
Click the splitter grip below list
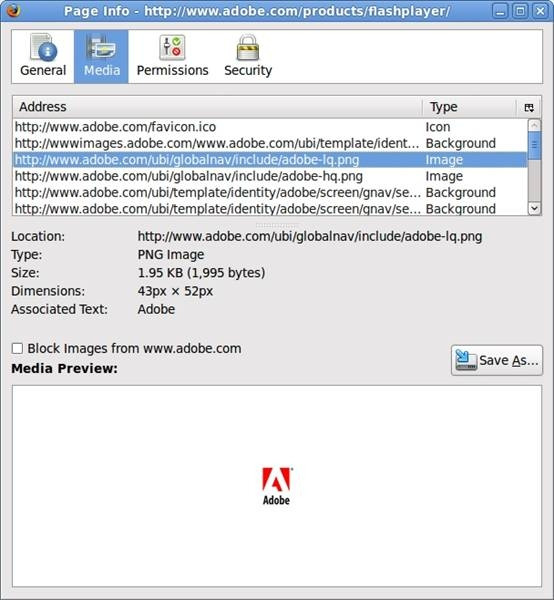tap(277, 225)
